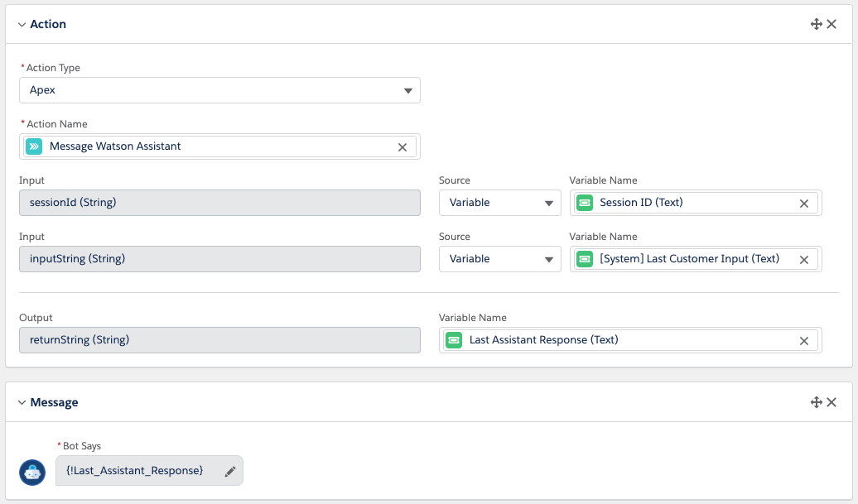Edit Bot Says message using the pencil icon

(x=229, y=469)
